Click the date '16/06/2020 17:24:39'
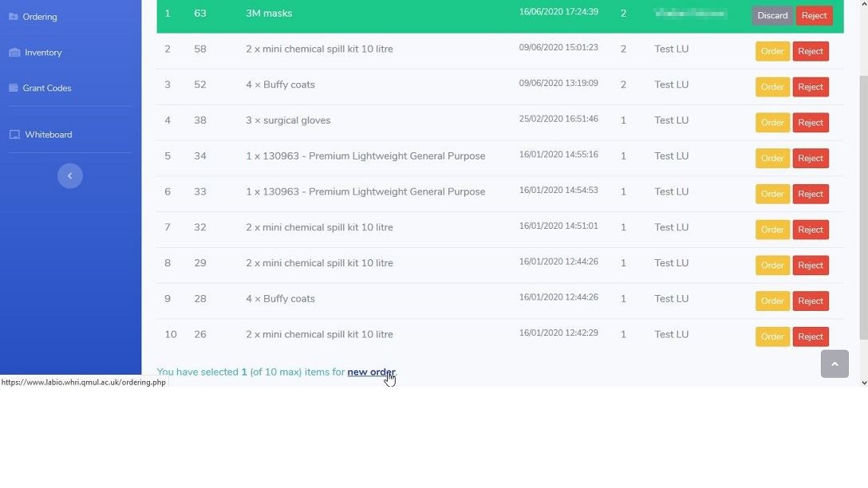Screen dimensions: 868x488 coord(558,12)
